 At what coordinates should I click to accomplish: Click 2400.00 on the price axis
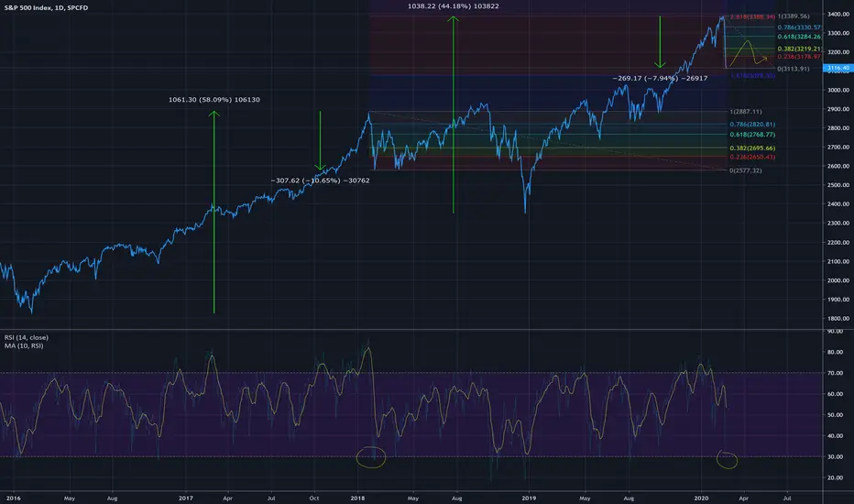pos(838,204)
